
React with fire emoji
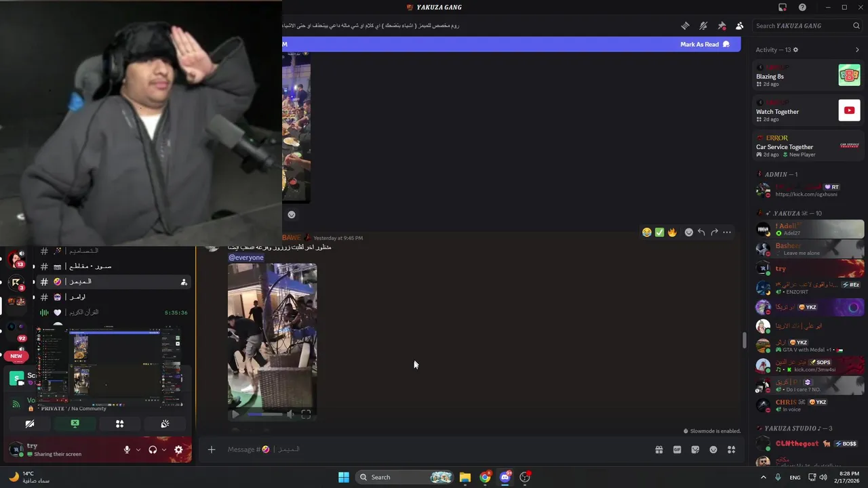pos(672,232)
